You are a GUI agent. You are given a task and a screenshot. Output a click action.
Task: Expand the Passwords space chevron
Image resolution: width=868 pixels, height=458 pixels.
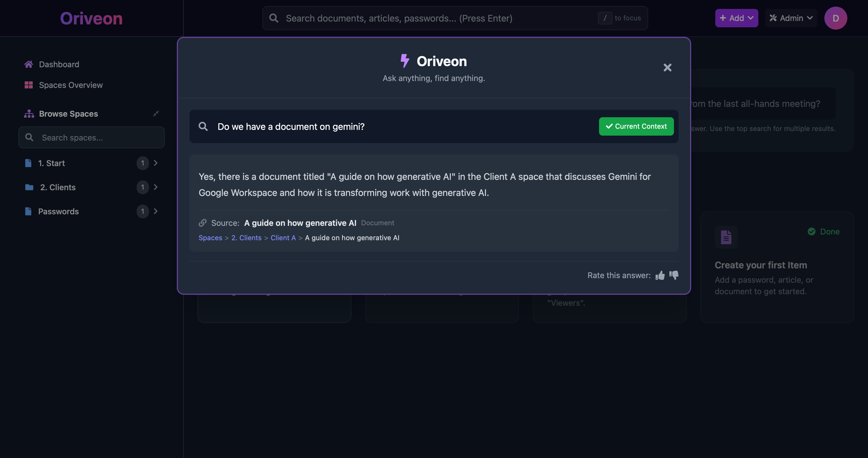tap(156, 211)
